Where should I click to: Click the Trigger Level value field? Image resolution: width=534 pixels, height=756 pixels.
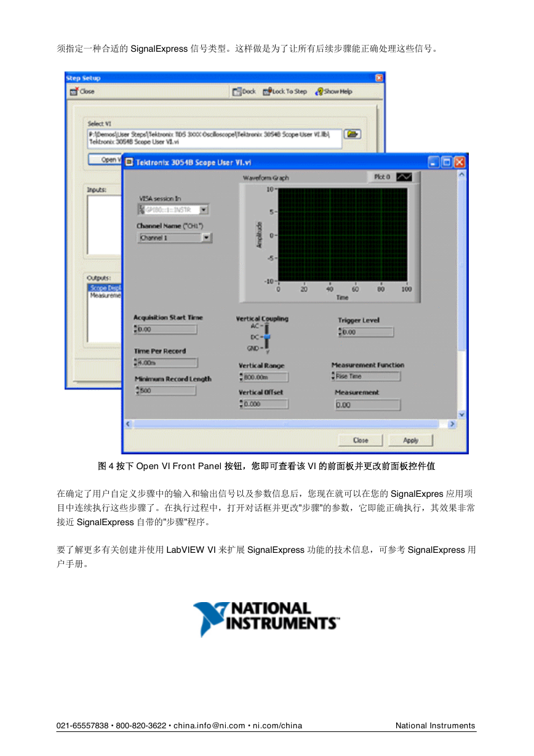368,332
